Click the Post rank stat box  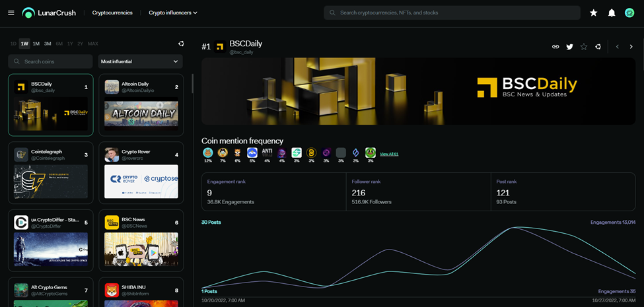563,191
